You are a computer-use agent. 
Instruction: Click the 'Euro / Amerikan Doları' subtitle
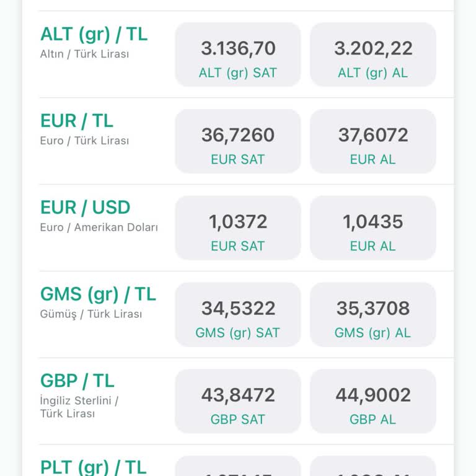click(x=99, y=227)
